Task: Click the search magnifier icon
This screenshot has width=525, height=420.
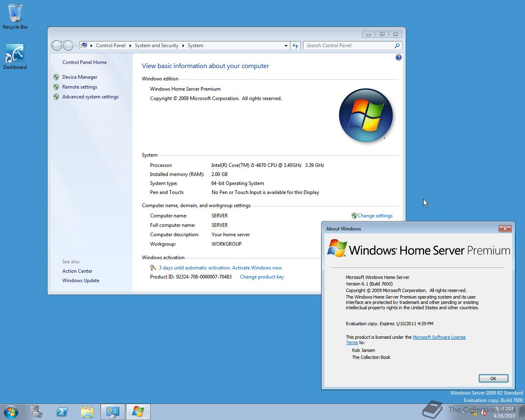Action: pyautogui.click(x=397, y=46)
